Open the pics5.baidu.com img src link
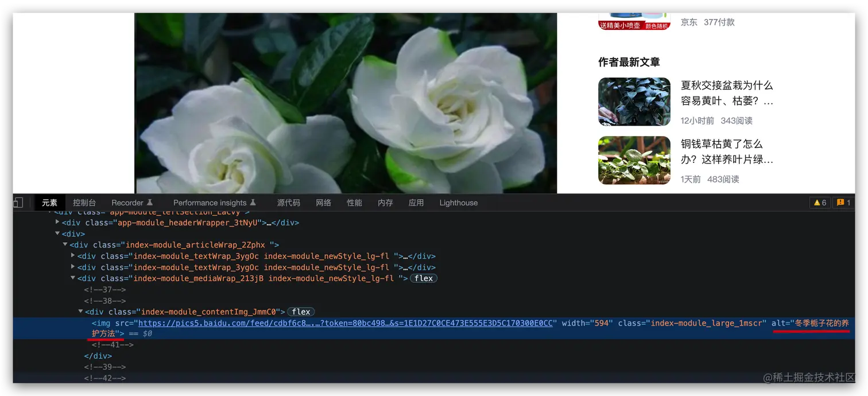The width and height of the screenshot is (868, 396). tap(346, 323)
